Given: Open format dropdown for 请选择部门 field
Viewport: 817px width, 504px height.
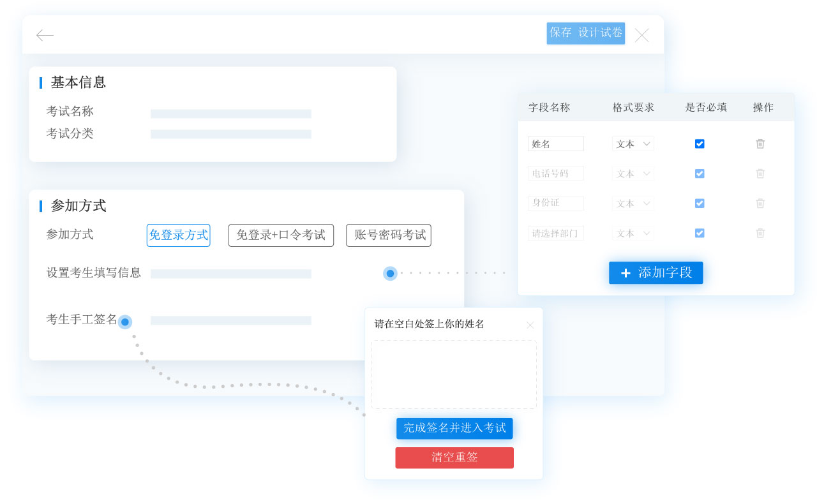Looking at the screenshot, I should point(633,233).
